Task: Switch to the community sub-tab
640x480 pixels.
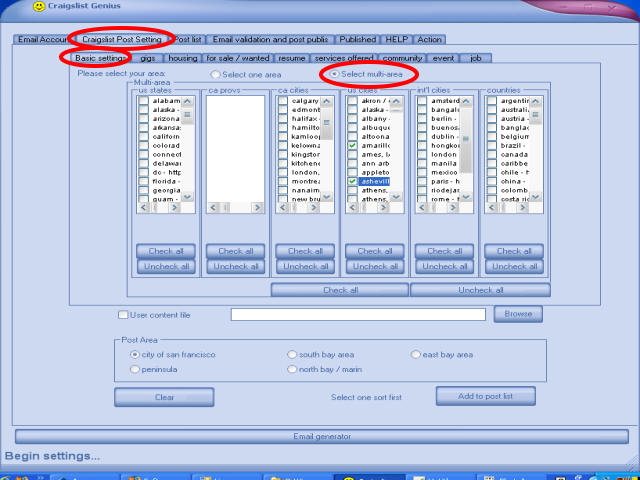Action: point(402,58)
